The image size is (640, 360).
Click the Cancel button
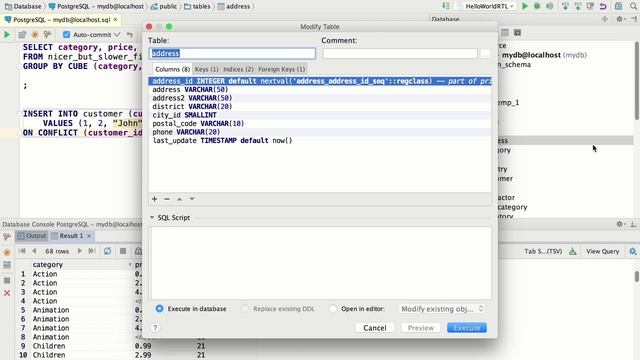(375, 328)
